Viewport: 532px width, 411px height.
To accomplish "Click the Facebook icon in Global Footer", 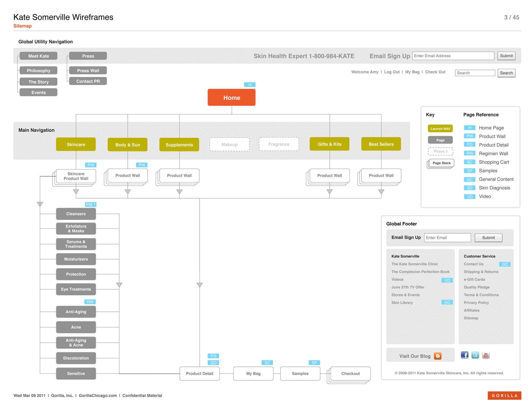I will (x=464, y=355).
